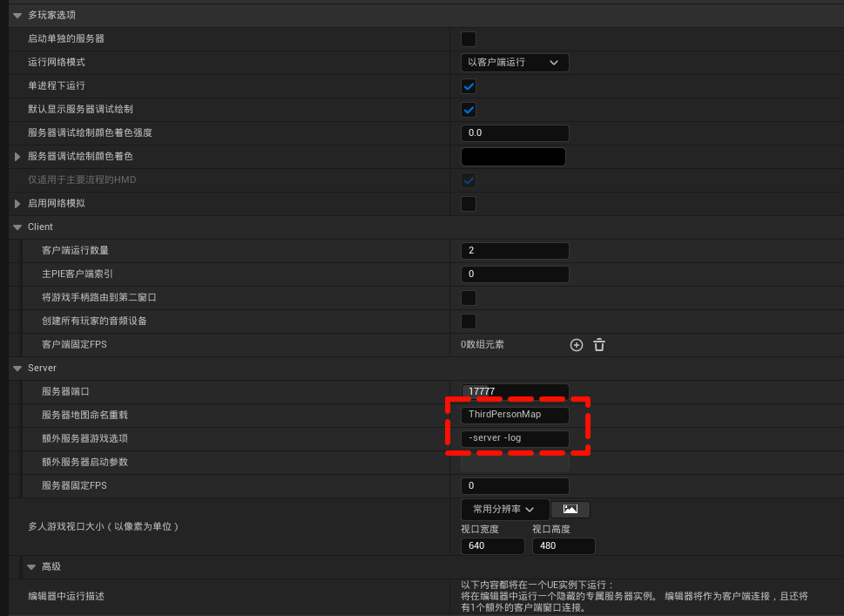Viewport: 844px width, 616px height.
Task: Open the 常用分辨率 dropdown
Action: click(x=505, y=509)
